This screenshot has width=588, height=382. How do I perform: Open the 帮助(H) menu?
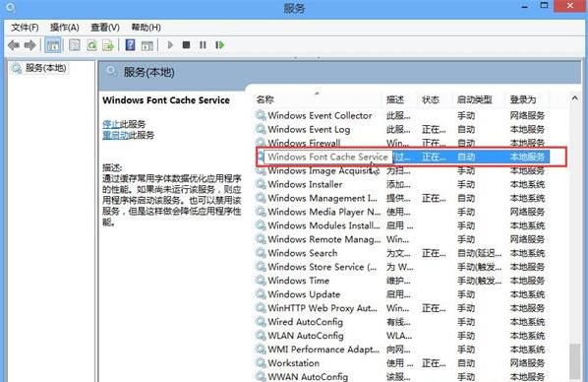pyautogui.click(x=146, y=28)
